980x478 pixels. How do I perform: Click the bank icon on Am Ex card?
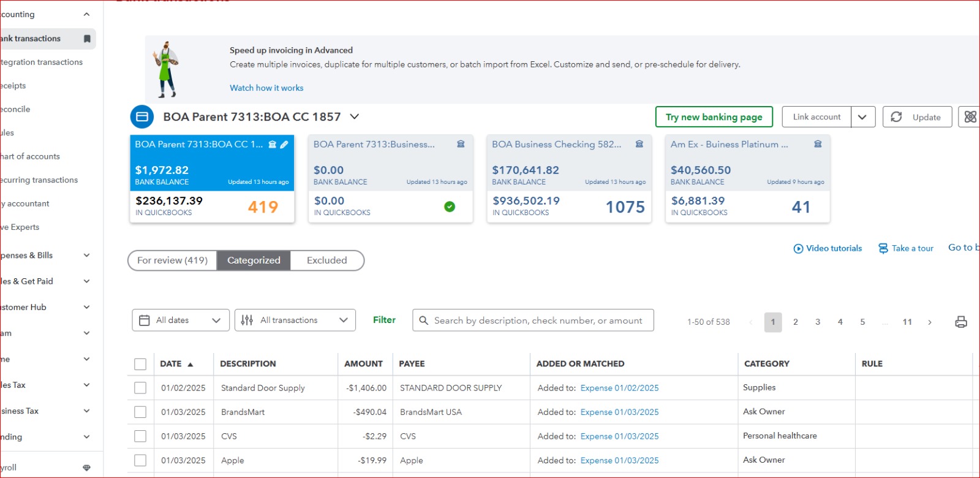[817, 144]
